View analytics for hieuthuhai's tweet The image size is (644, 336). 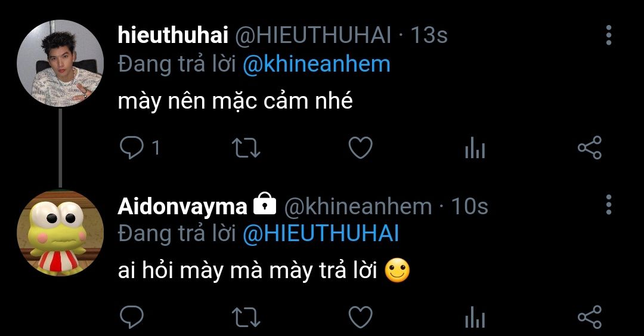(x=475, y=147)
